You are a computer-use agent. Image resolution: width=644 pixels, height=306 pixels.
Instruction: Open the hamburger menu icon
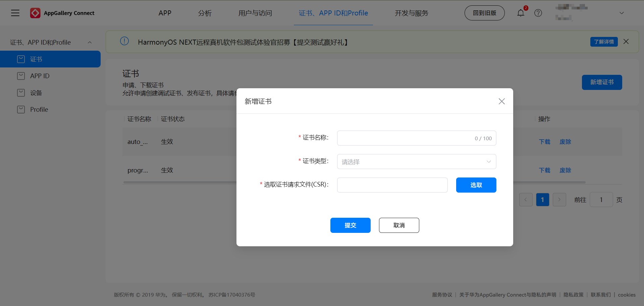coord(15,13)
